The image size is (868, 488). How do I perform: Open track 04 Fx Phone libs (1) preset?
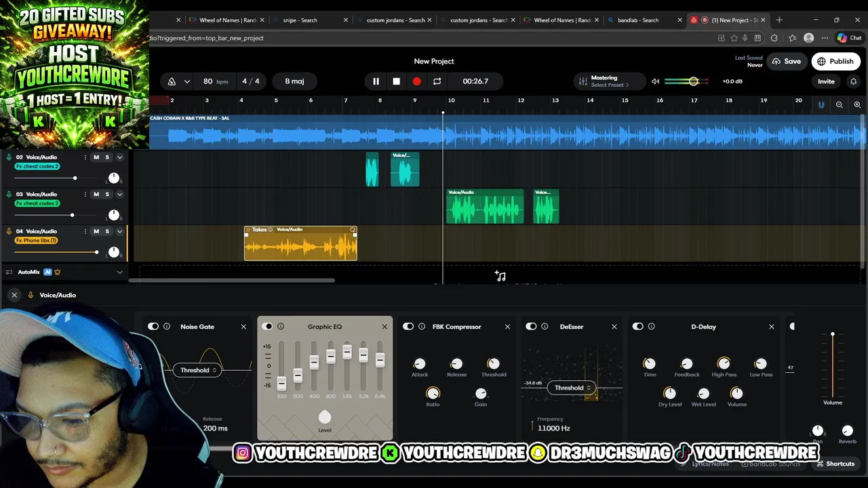point(37,241)
